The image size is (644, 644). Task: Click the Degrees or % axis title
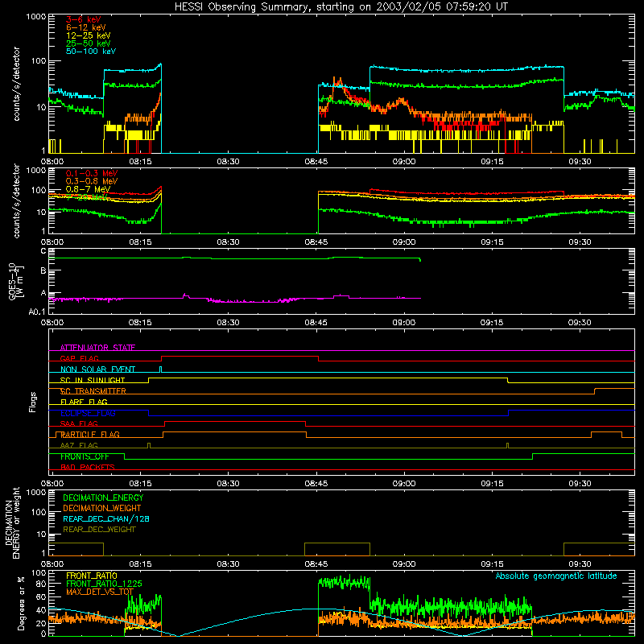(21, 603)
